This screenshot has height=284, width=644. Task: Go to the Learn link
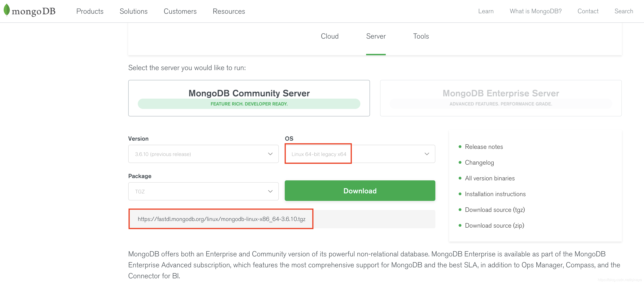tap(486, 11)
